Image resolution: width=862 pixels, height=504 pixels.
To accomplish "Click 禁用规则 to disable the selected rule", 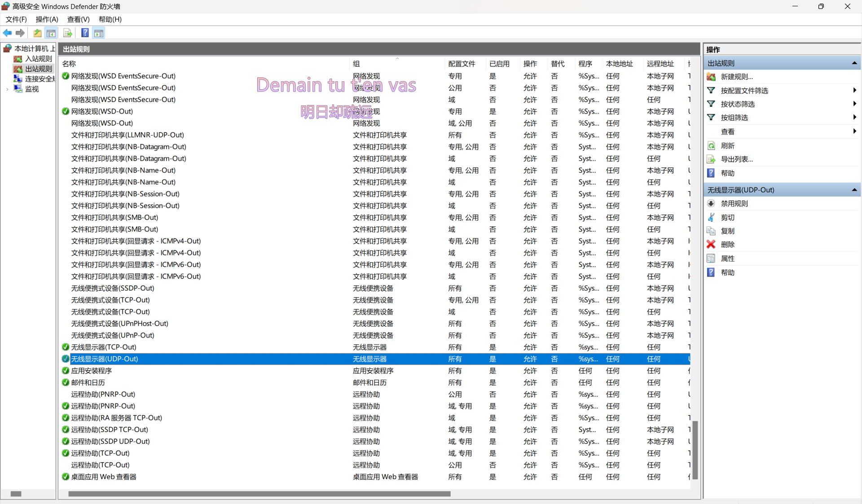I will [734, 203].
